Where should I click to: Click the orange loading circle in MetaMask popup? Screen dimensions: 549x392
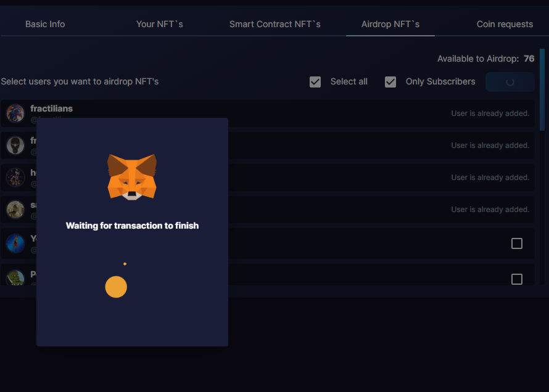[x=116, y=287]
